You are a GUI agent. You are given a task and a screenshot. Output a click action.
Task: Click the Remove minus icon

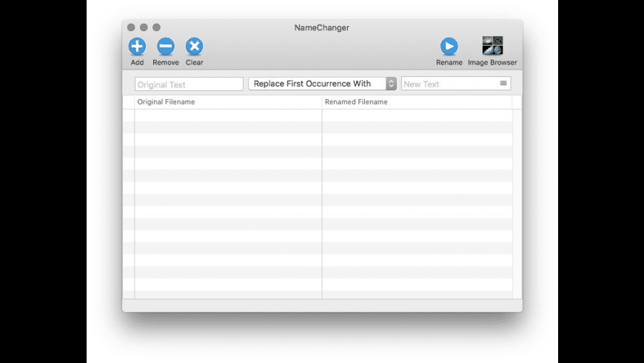click(166, 46)
